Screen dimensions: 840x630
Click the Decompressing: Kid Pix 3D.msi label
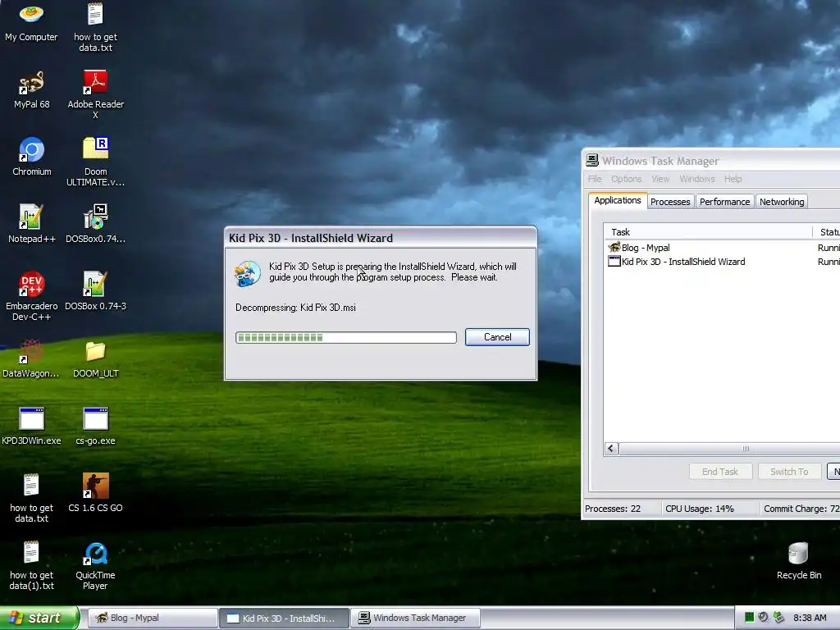click(295, 308)
